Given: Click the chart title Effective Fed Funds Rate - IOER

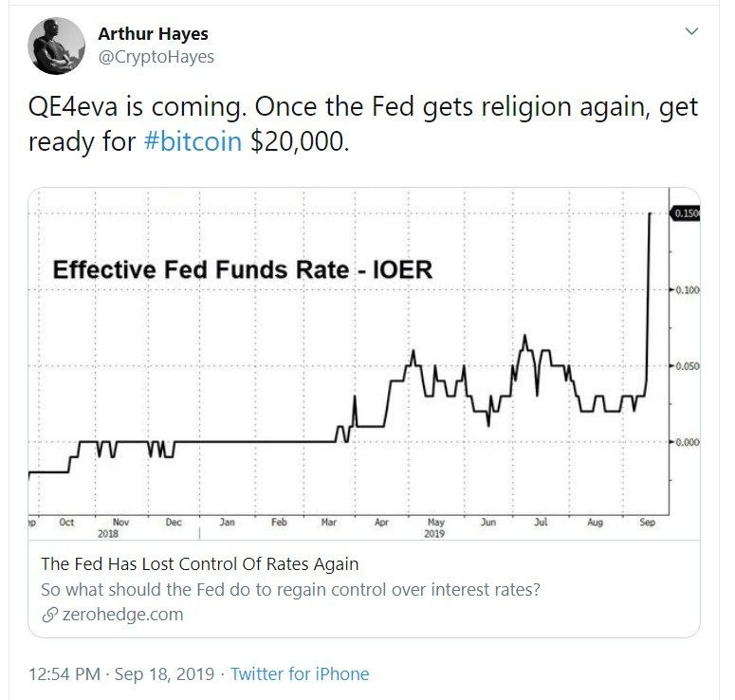Looking at the screenshot, I should coord(243,269).
